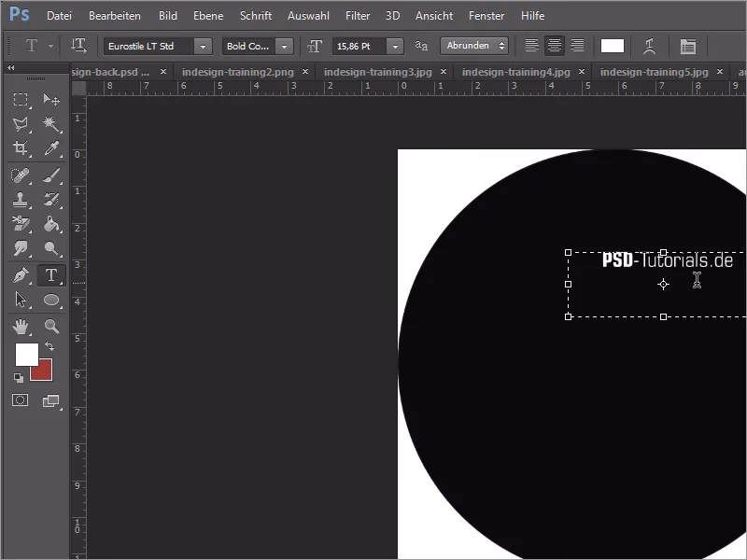Switch to the indesign-training3.jpg tab

point(380,70)
